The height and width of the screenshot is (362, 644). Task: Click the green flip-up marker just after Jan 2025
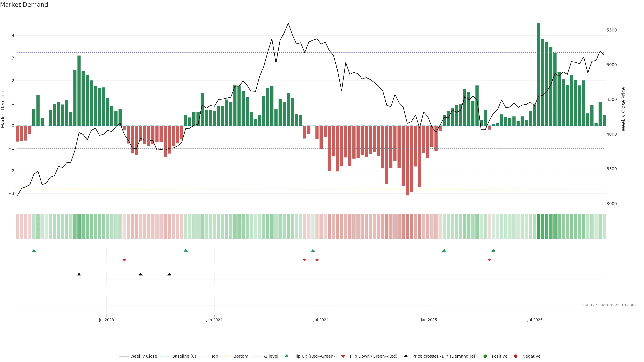coord(444,250)
